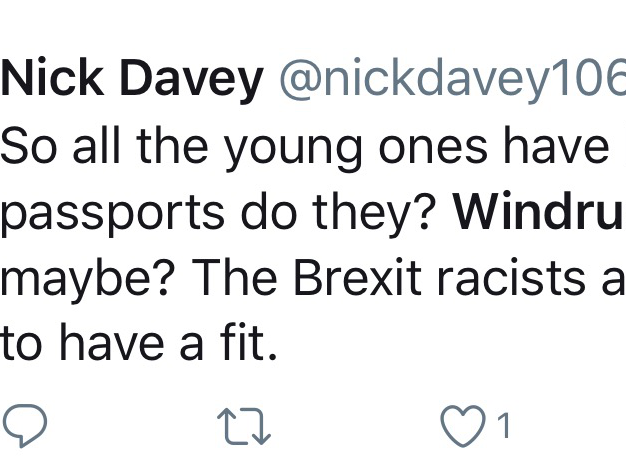Screen dimensions: 626x470
Task: Open the @nickdavey106 handle link
Action: (450, 82)
